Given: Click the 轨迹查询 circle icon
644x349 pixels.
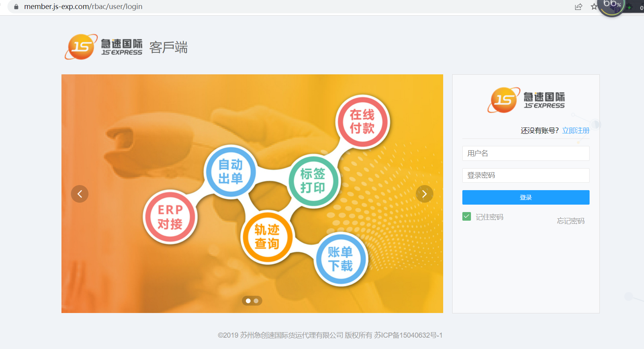Looking at the screenshot, I should coord(267,237).
